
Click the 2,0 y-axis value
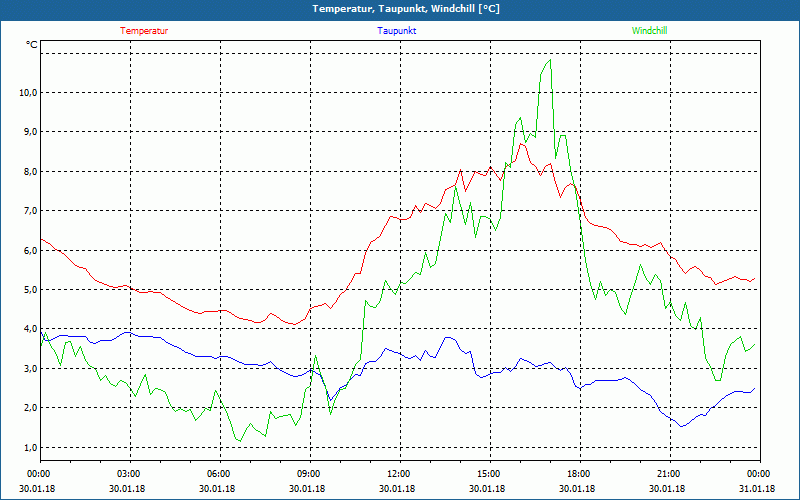point(30,408)
